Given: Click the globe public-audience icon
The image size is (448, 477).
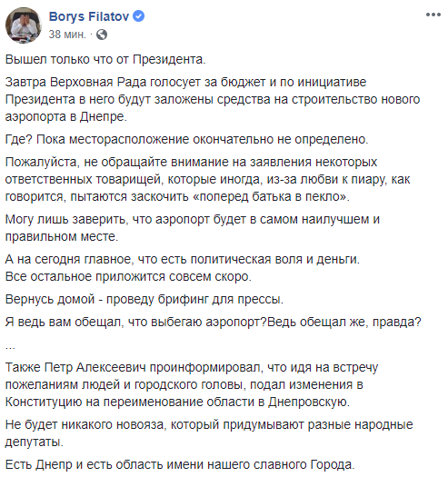Looking at the screenshot, I should (102, 35).
